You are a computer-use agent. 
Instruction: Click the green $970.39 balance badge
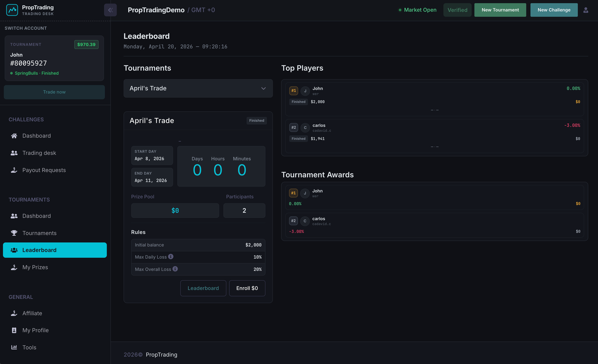pos(86,44)
